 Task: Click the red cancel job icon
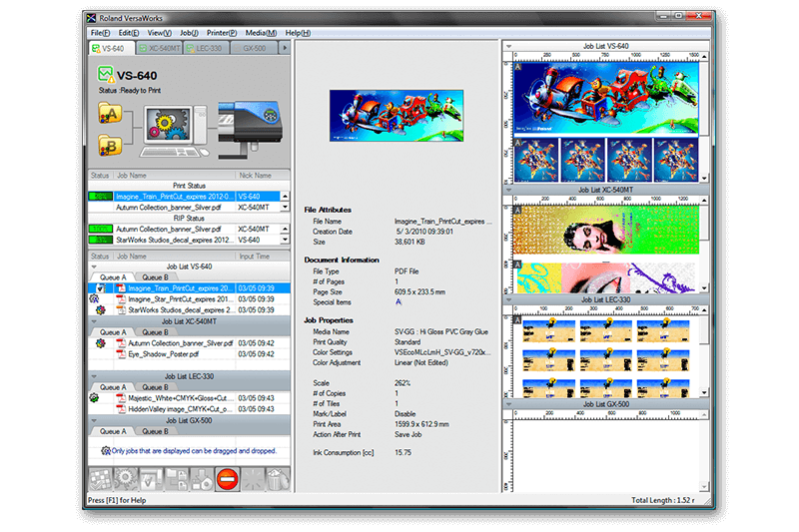(x=227, y=480)
